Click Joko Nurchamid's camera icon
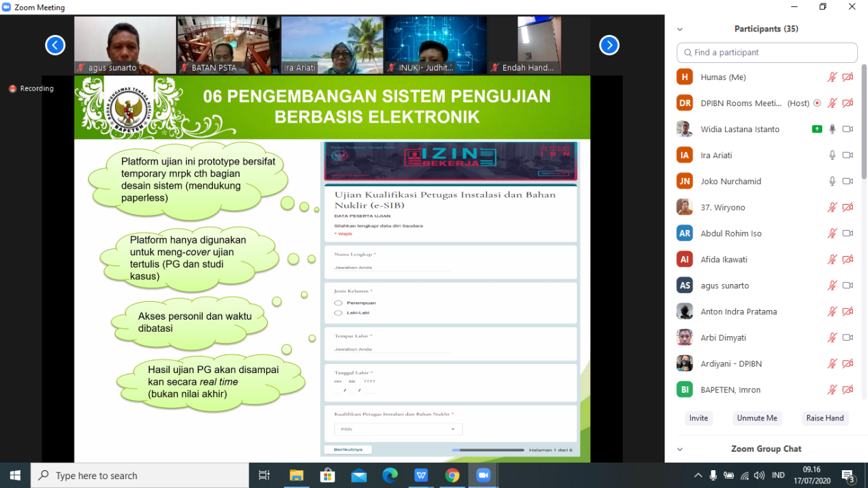868x488 pixels. tap(847, 181)
